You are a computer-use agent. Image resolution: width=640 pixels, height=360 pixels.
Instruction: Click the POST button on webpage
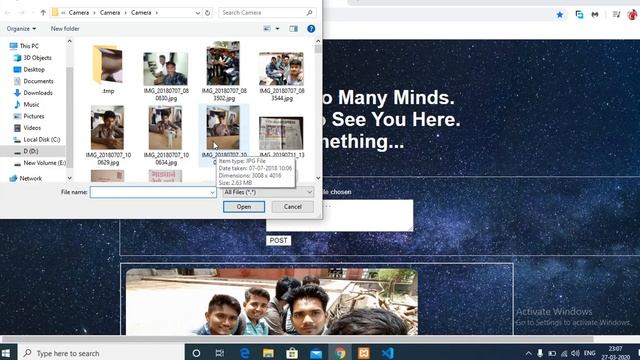[x=278, y=240]
